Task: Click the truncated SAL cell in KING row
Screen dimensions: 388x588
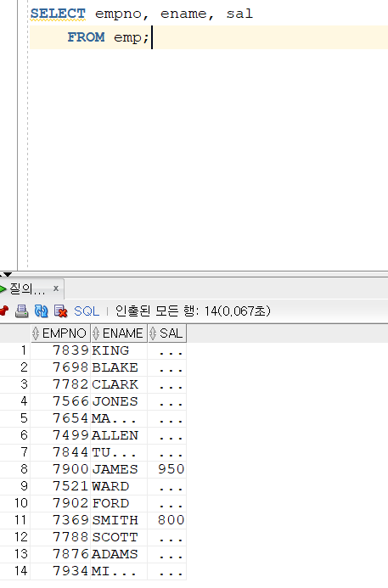Action: coord(167,350)
